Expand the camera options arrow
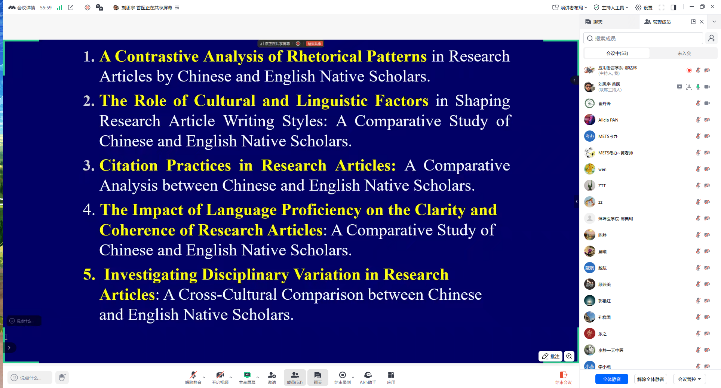 pyautogui.click(x=231, y=377)
